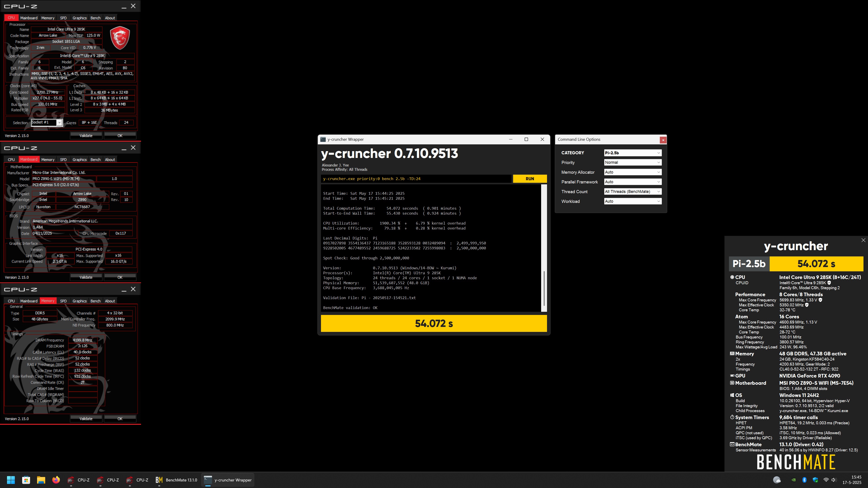Click OK in middle CPU-Z Mainboard window
This screenshot has height=488, width=868.
pos(120,277)
